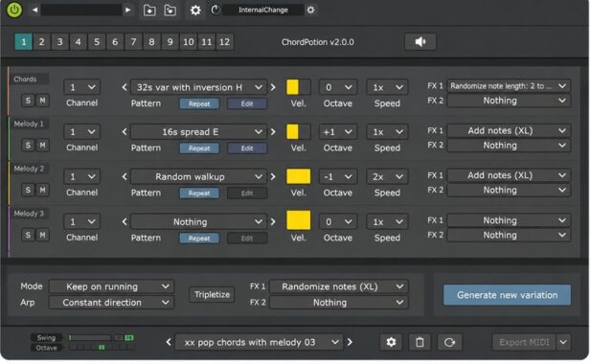Solo the Melody 2 track
The image size is (590, 364).
(28, 190)
